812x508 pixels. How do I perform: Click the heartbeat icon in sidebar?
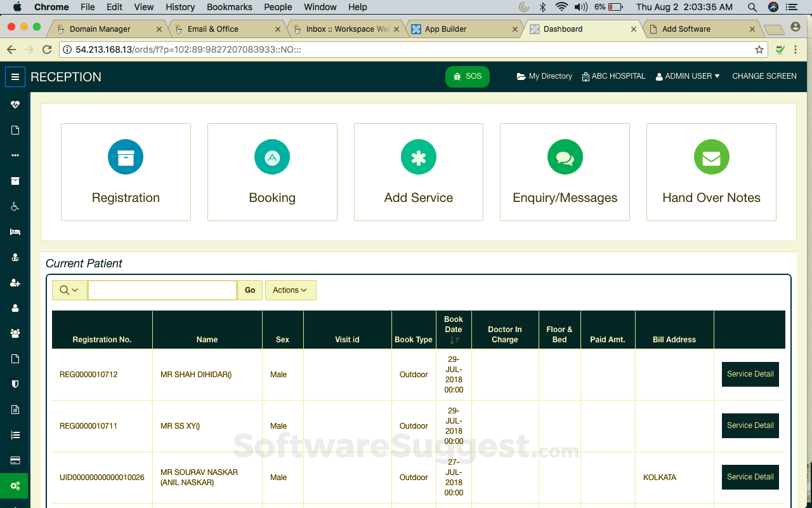pos(15,105)
